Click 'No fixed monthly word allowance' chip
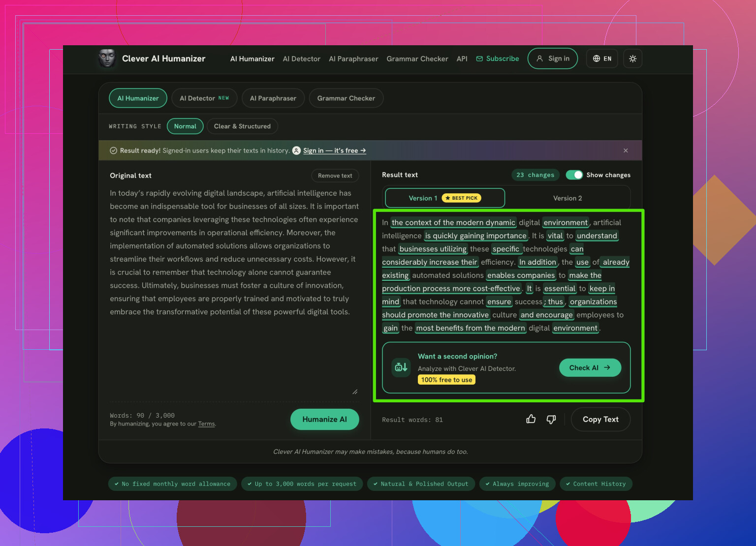The image size is (756, 546). (172, 484)
